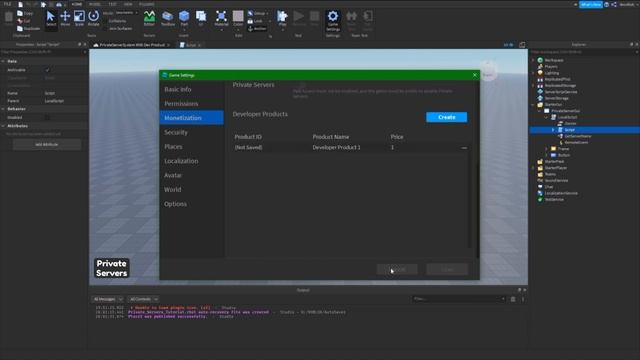Open the Toolbox panel
Viewport: 640px width, 360px height.
click(x=167, y=18)
